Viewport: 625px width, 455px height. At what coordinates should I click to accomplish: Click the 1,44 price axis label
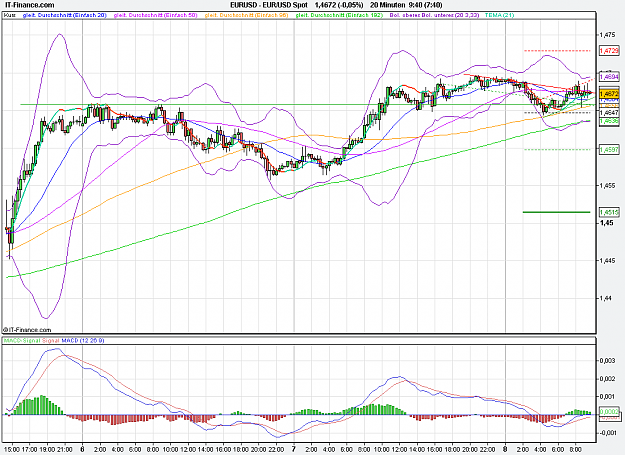point(606,298)
